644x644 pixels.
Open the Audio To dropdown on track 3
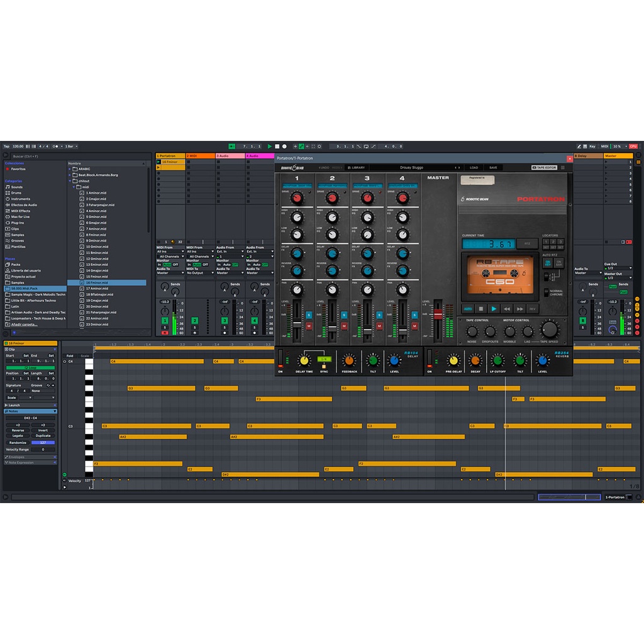(x=230, y=273)
